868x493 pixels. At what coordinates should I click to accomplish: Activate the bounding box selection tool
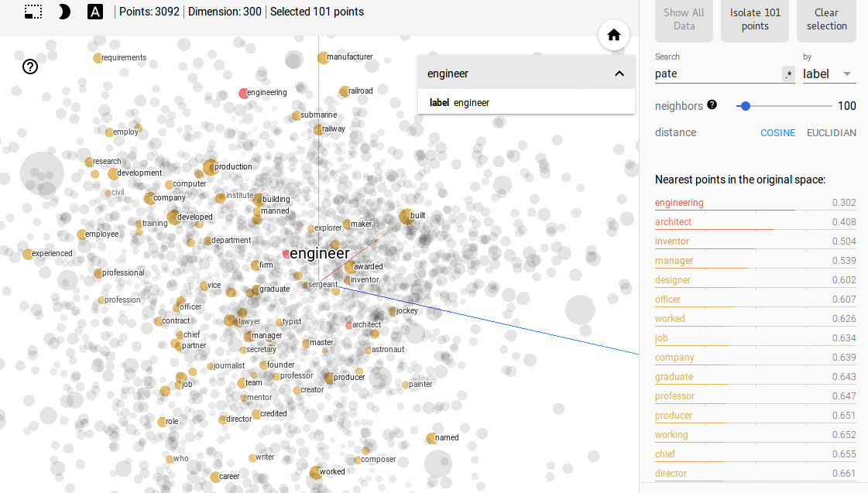pyautogui.click(x=33, y=12)
